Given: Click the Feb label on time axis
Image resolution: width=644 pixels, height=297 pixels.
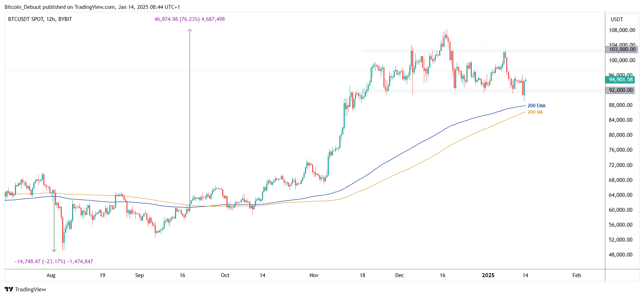Looking at the screenshot, I should [x=577, y=275].
